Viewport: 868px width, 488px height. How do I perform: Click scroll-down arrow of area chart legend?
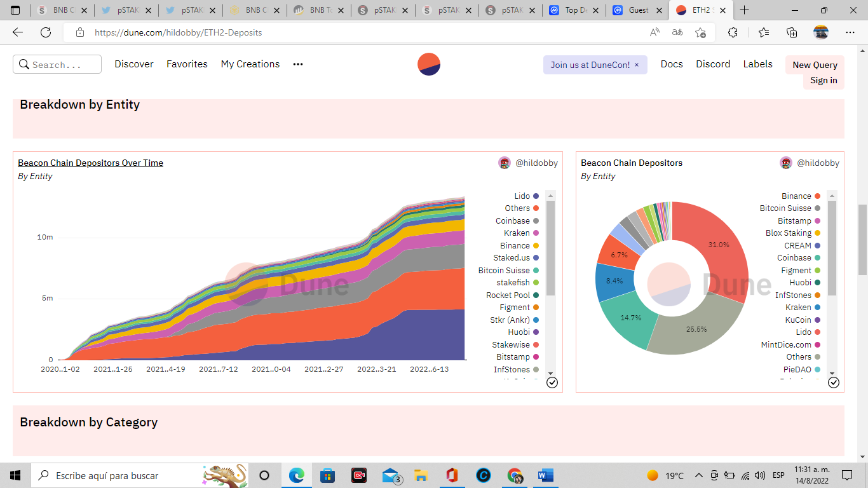tap(550, 374)
